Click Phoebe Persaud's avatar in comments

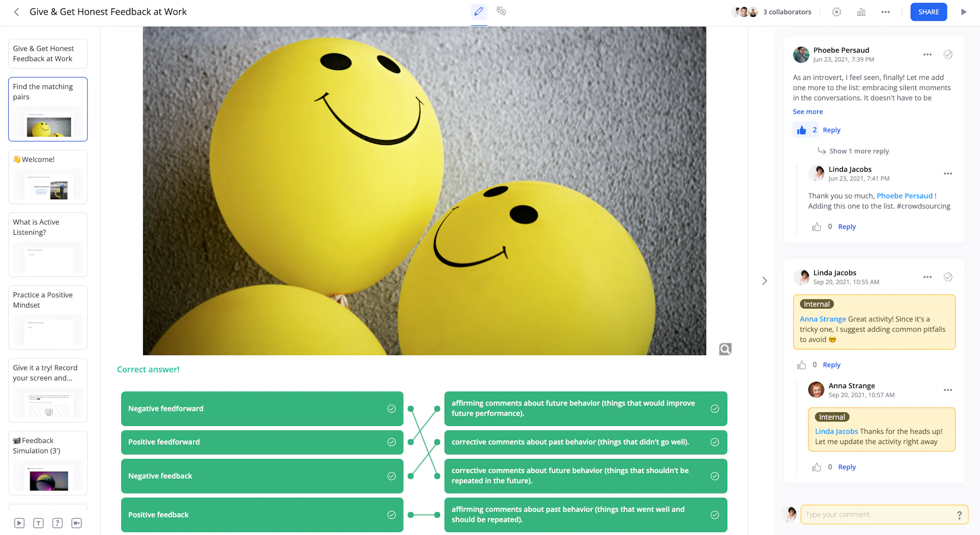tap(801, 54)
